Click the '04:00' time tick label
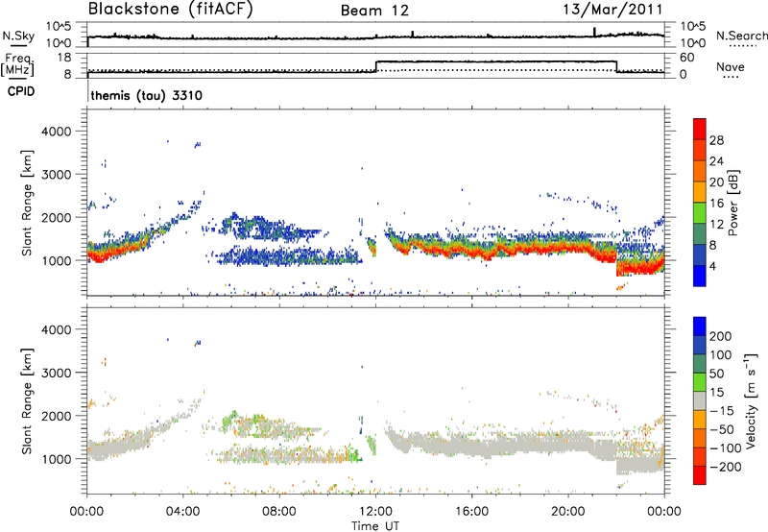The image size is (768, 532). click(x=182, y=512)
